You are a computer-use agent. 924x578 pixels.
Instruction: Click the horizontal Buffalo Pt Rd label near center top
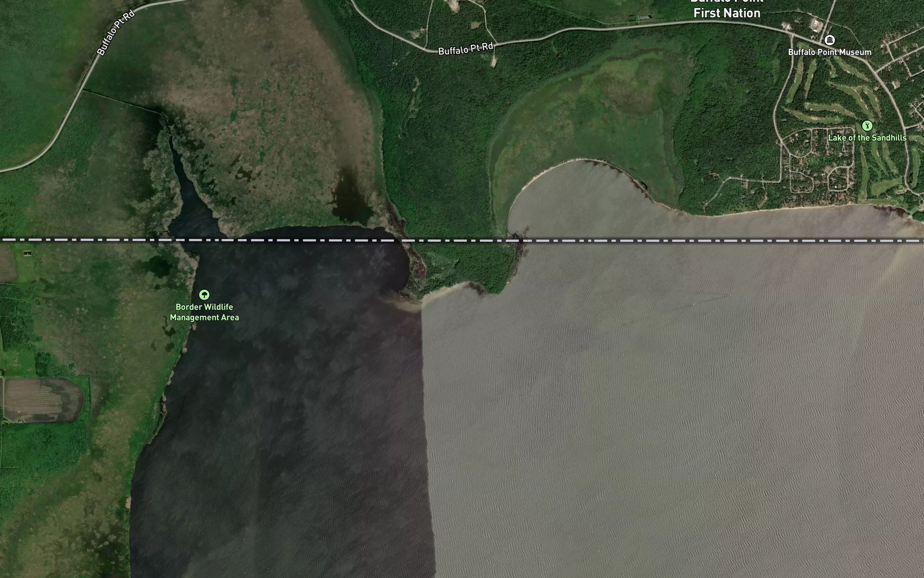point(466,49)
